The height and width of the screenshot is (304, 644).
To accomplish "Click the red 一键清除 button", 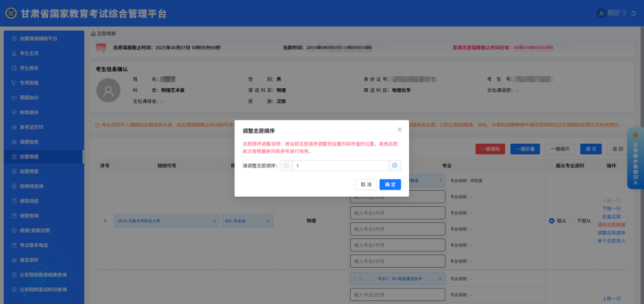I will point(490,149).
